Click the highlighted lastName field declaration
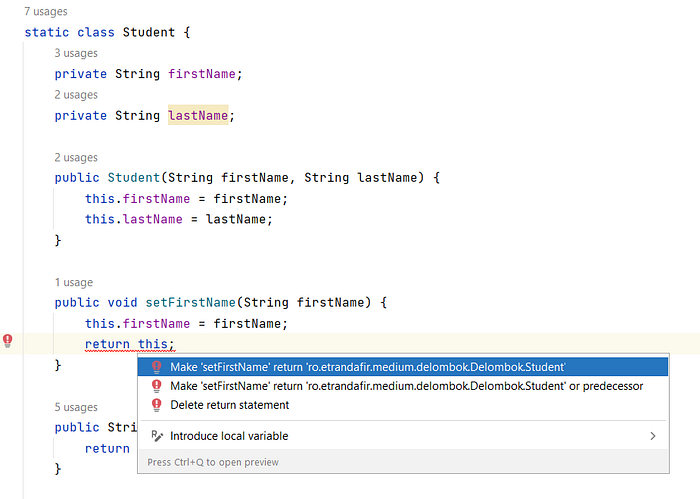Viewport: 700px width, 499px height. [198, 115]
